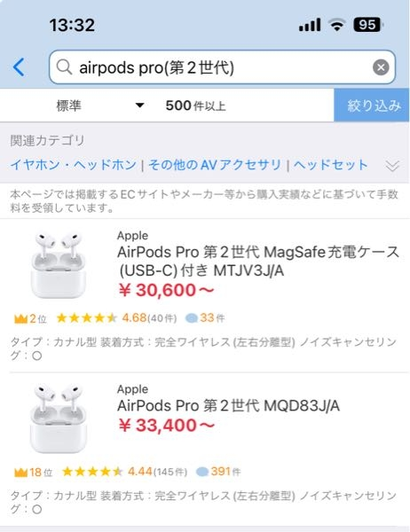Viewport: 410px width, 532px height.
Task: Tap the ¥33,400〜 price
Action: 167,425
